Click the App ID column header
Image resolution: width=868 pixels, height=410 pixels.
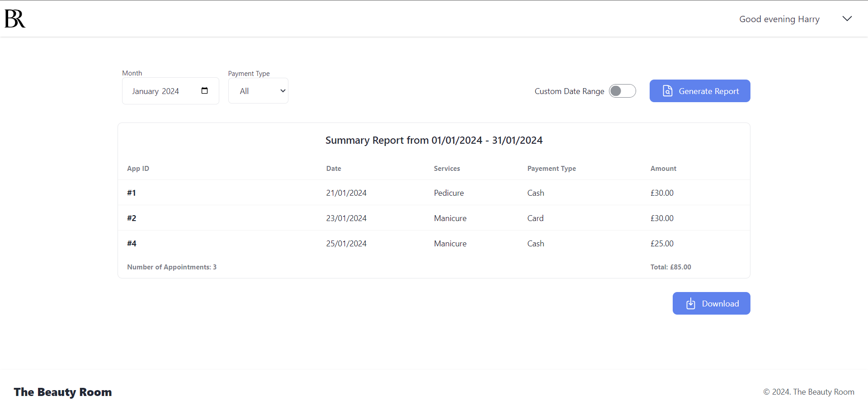pyautogui.click(x=138, y=169)
